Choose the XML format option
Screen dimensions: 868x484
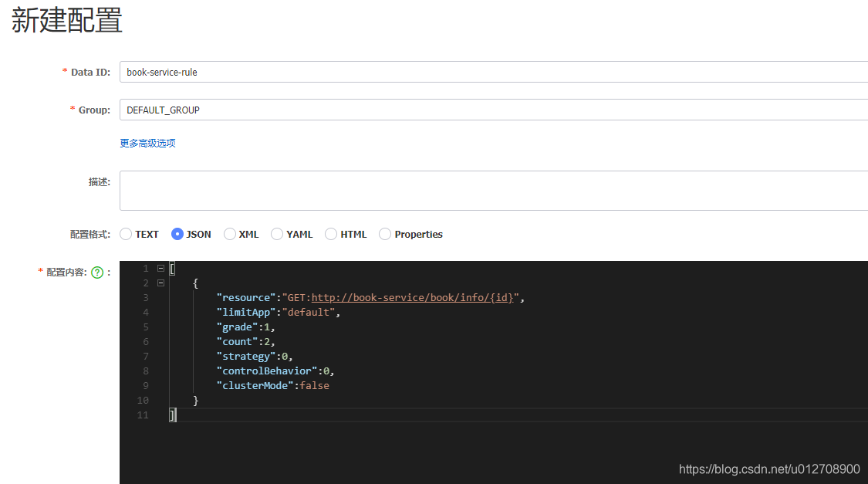click(x=230, y=234)
